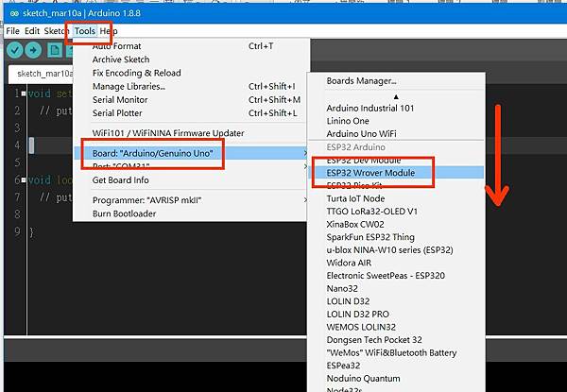Image resolution: width=567 pixels, height=392 pixels.
Task: Select XinaBox CW02 board
Action: (396, 225)
